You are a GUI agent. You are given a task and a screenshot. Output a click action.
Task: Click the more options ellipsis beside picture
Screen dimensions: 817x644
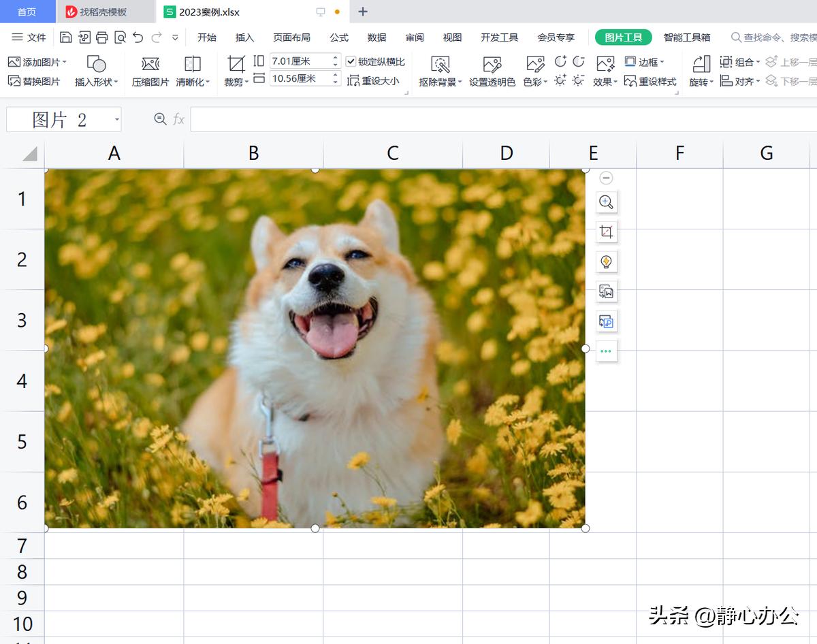[606, 352]
